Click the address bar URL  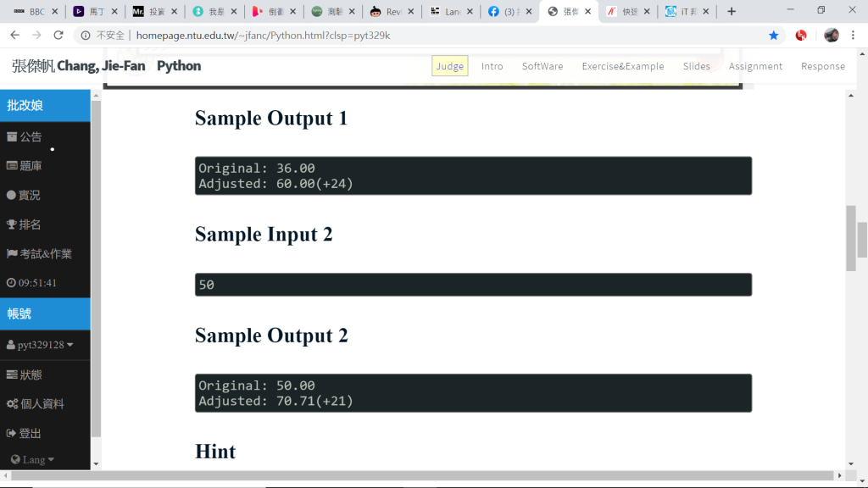click(x=263, y=36)
